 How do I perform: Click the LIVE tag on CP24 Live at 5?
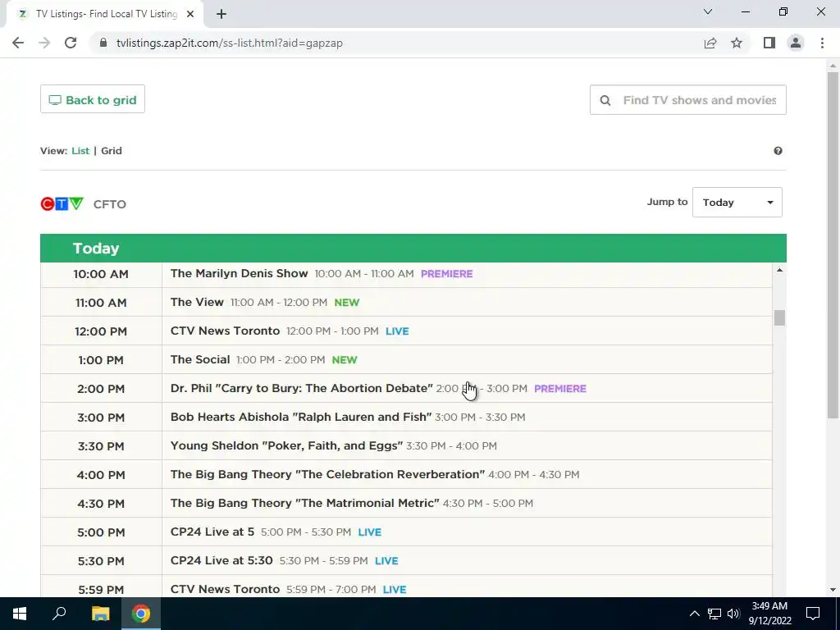(370, 532)
